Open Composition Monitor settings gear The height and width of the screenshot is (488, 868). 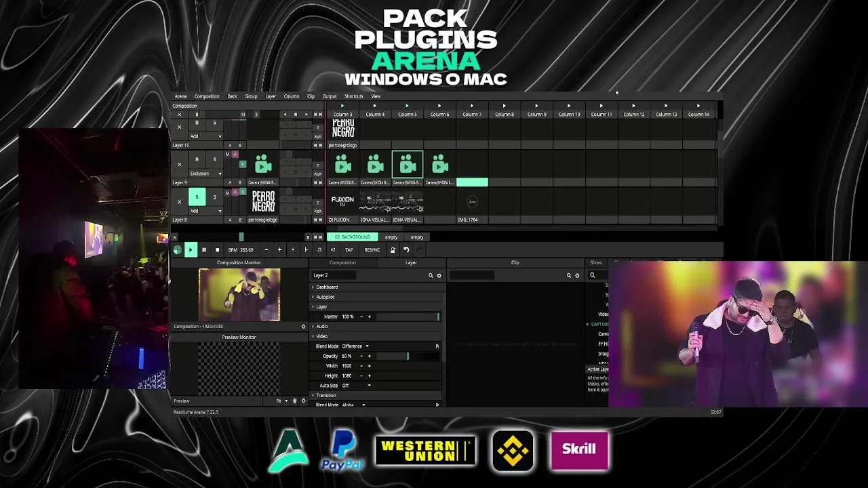303,327
